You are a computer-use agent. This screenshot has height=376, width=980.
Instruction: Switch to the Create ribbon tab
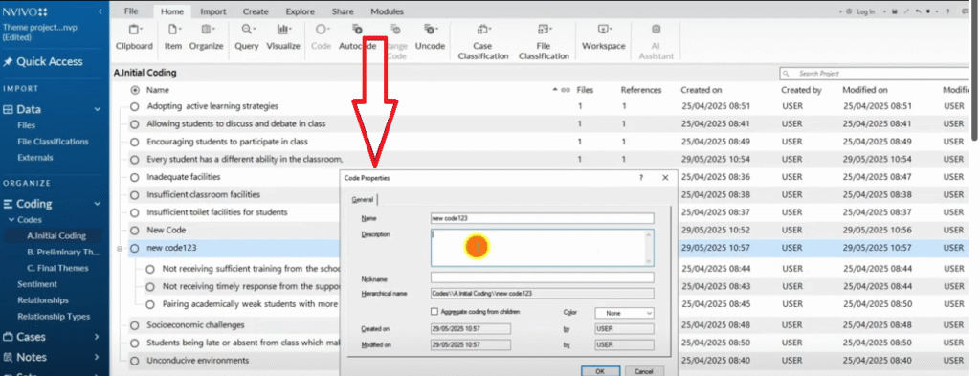[x=256, y=11]
